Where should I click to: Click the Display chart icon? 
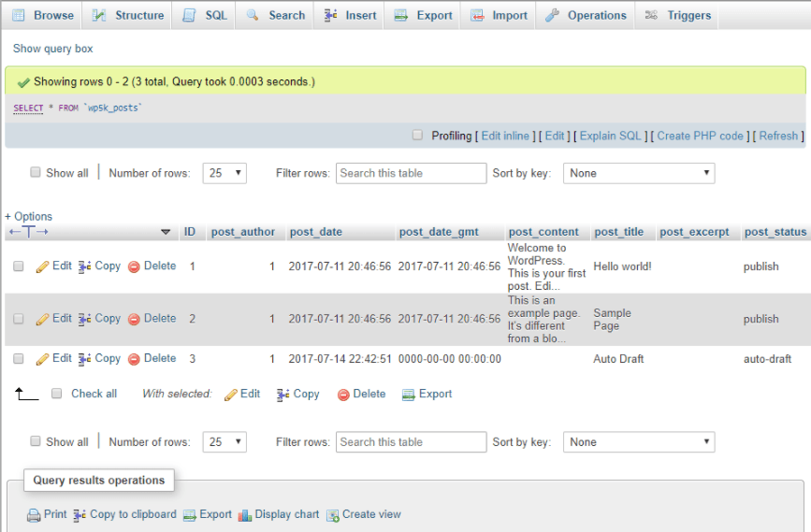click(245, 515)
